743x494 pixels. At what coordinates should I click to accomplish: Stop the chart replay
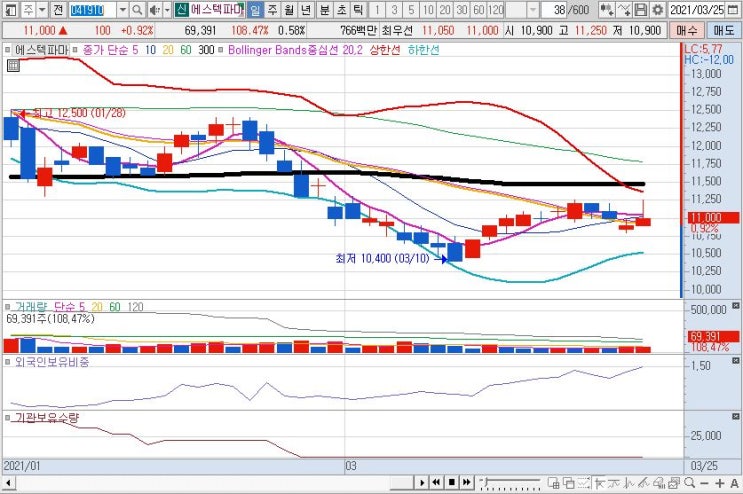point(452,483)
